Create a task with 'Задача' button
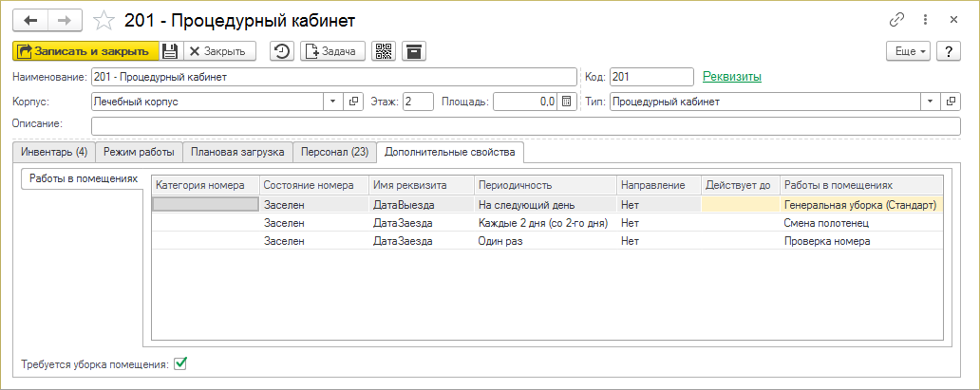Viewport: 980px width, 390px height. pos(333,51)
